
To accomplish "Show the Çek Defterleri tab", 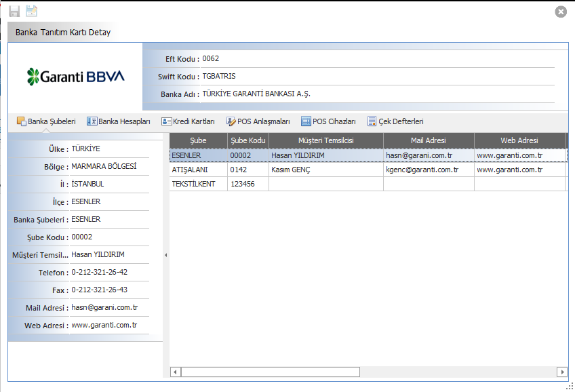I will (395, 121).
